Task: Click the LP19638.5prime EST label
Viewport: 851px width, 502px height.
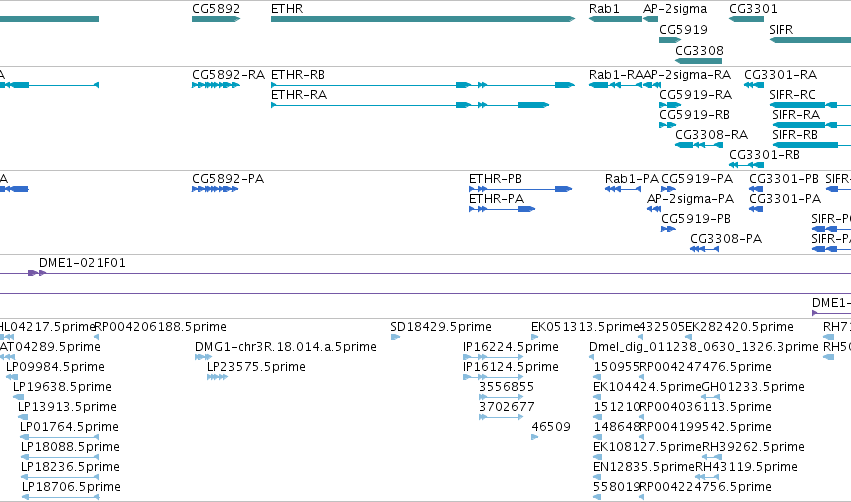Action: click(62, 387)
